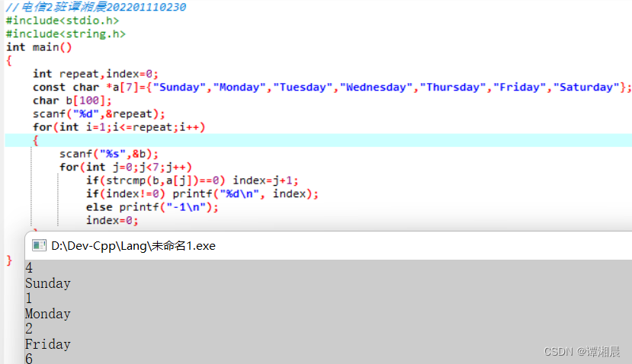Click the line 'else printf("-1\n");'
Screen dimensions: 632x364
click(x=152, y=206)
